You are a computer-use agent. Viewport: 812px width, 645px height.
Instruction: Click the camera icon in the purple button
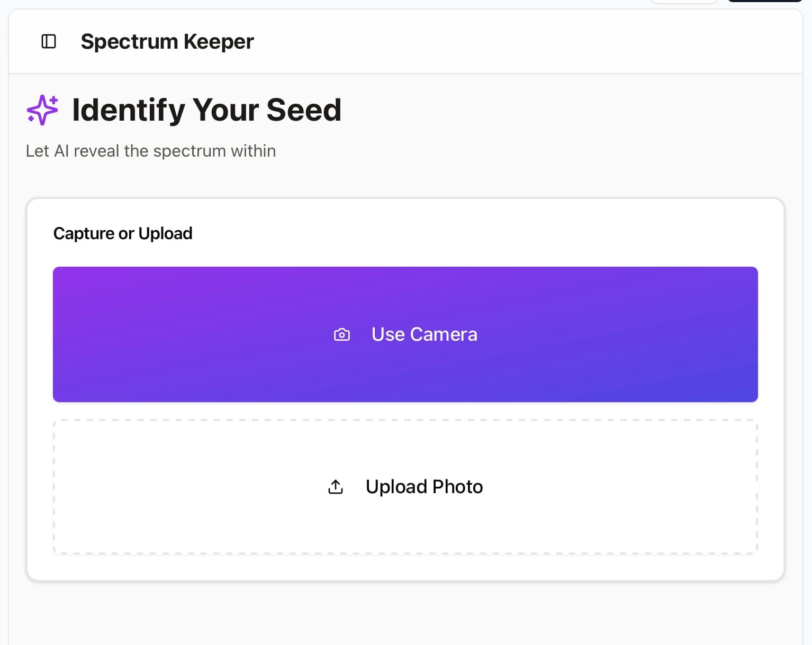coord(341,334)
